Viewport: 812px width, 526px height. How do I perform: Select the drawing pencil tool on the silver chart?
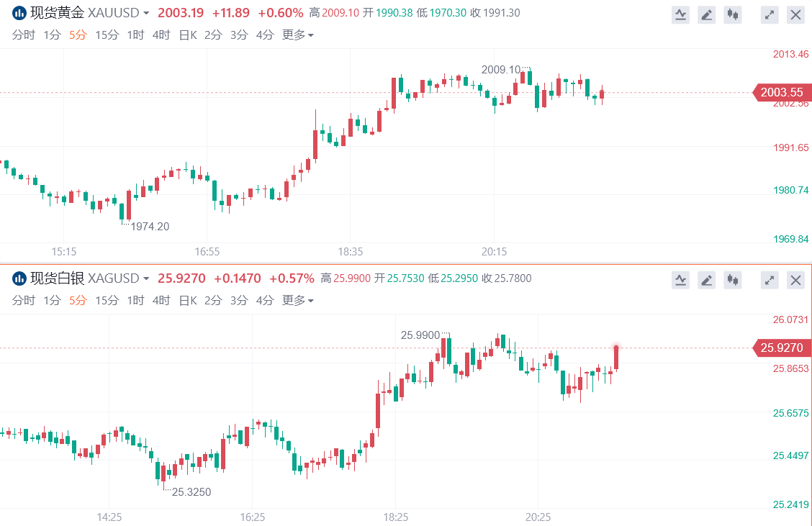pos(707,280)
